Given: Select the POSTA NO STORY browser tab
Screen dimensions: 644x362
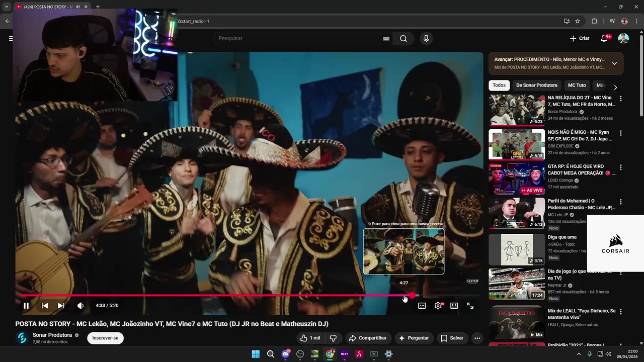Looking at the screenshot, I should (x=48, y=7).
